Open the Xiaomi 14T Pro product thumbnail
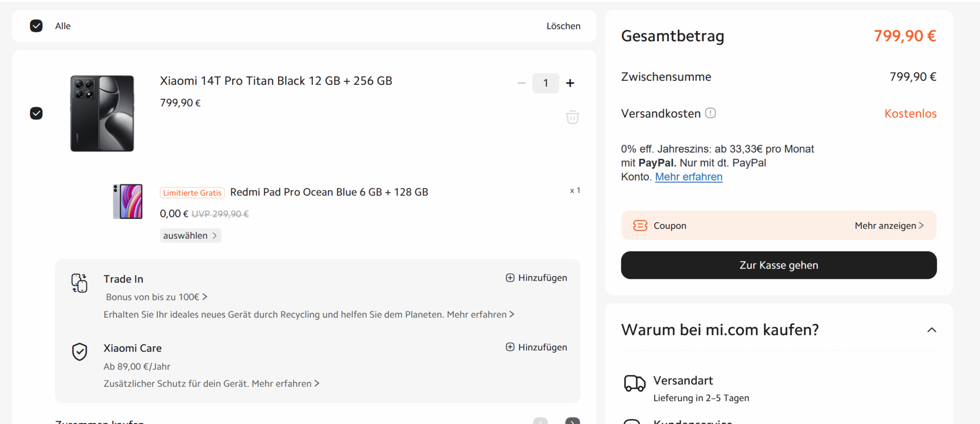The width and height of the screenshot is (980, 424). (x=102, y=113)
